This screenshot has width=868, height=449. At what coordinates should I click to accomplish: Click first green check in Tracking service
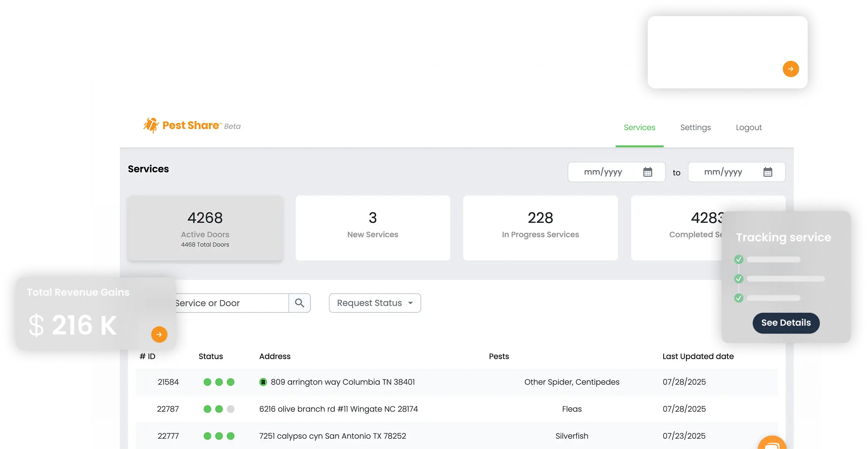[x=738, y=259]
